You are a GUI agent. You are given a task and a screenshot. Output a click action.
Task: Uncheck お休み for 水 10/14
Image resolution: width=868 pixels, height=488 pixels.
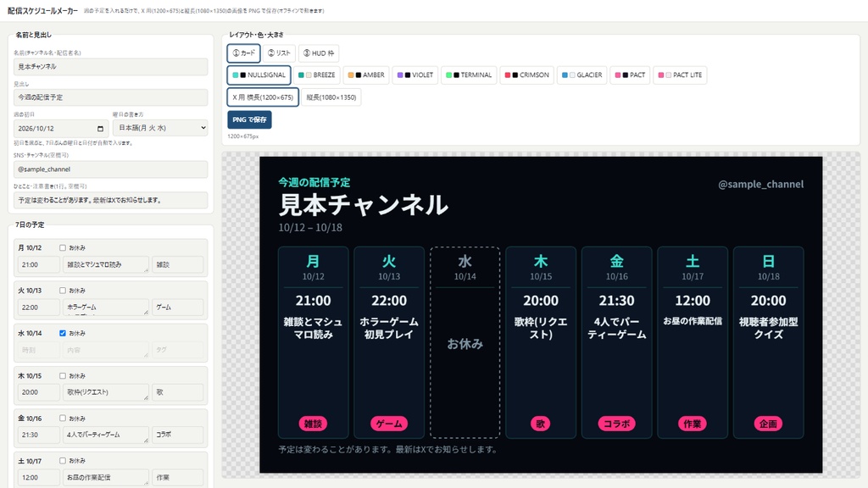[63, 333]
